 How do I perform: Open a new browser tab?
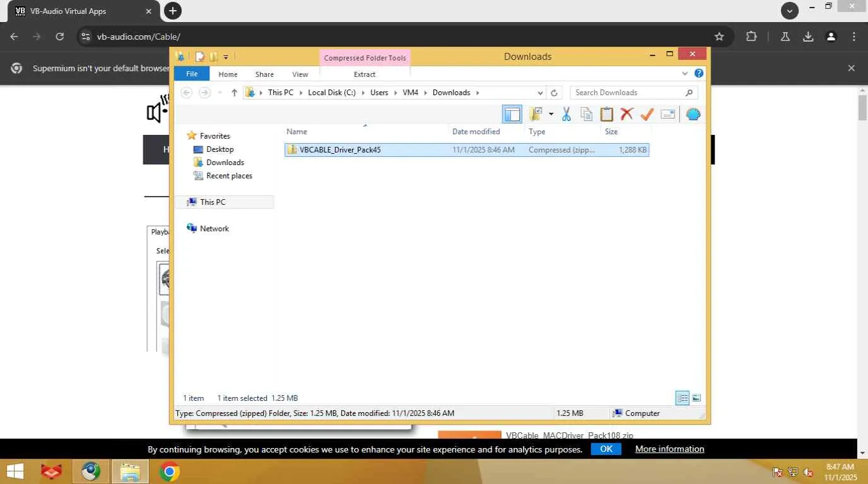click(x=172, y=11)
